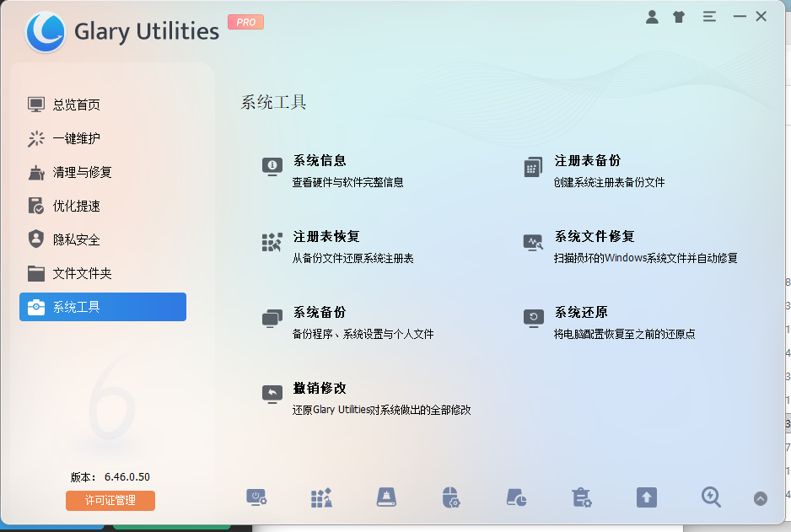The image size is (791, 532).
Task: Click 将电脑配置恢复至之前的还原点 description
Action: click(x=624, y=335)
